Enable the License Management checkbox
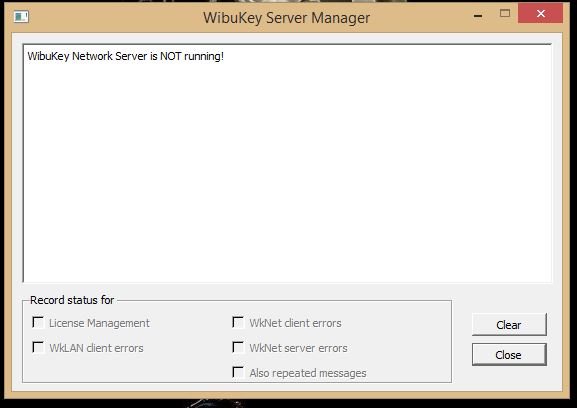 point(38,322)
